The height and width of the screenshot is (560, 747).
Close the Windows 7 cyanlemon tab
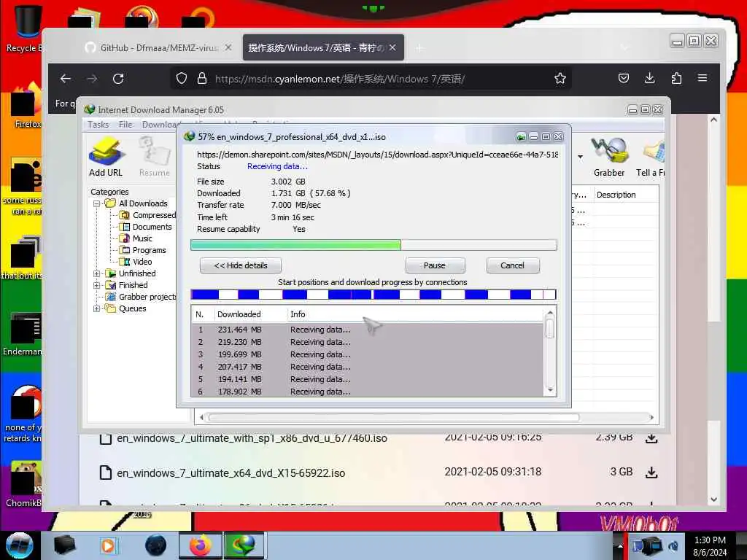[392, 47]
